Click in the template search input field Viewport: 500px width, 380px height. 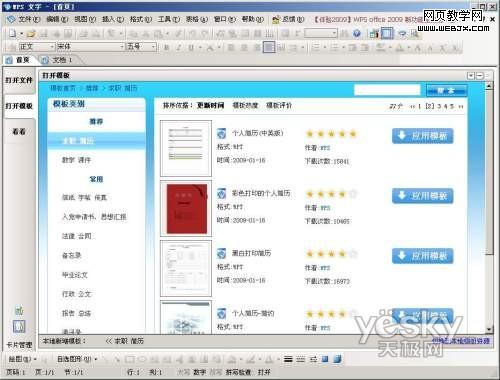click(387, 90)
